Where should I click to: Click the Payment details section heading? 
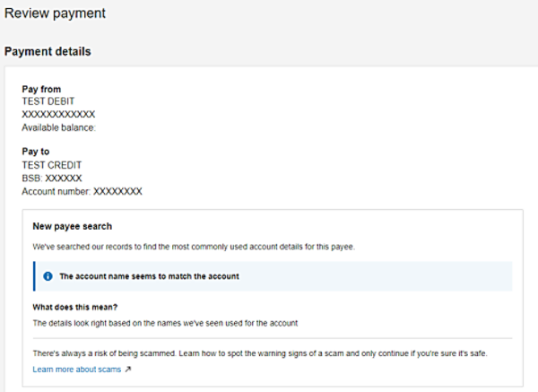click(48, 51)
